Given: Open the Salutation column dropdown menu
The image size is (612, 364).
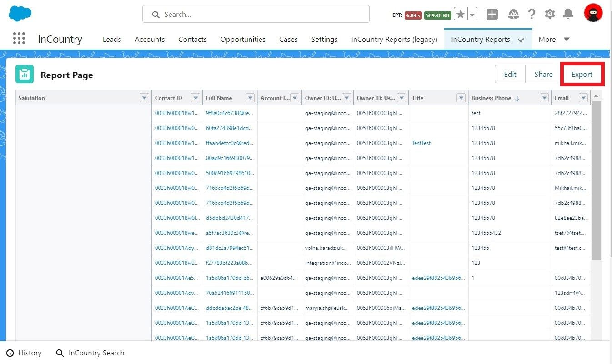Looking at the screenshot, I should tap(145, 98).
